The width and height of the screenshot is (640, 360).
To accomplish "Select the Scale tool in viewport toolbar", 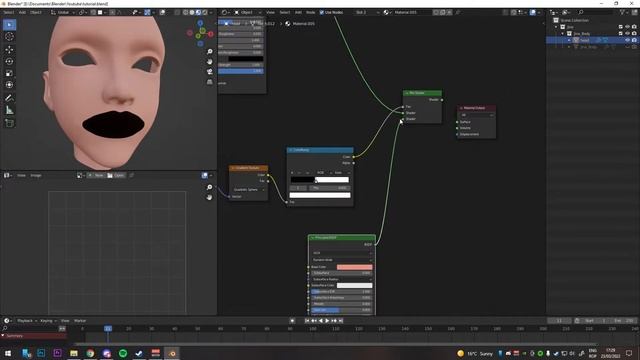I will click(x=9, y=73).
